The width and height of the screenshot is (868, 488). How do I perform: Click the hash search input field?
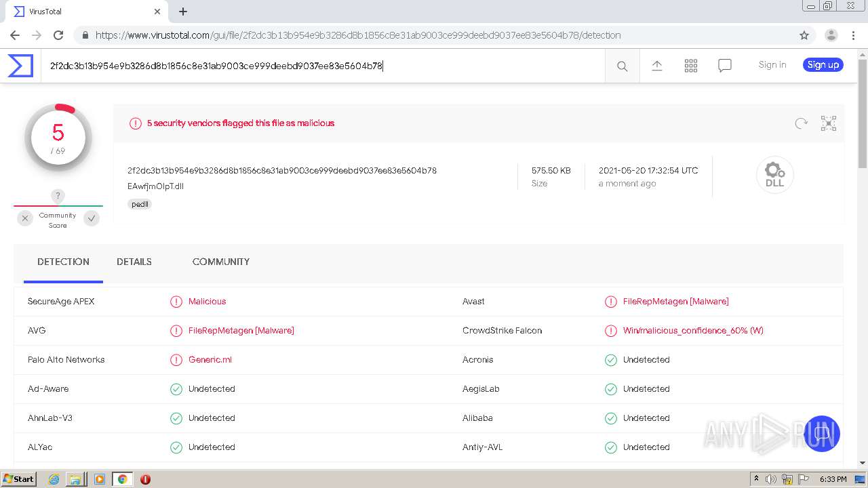pyautogui.click(x=323, y=66)
